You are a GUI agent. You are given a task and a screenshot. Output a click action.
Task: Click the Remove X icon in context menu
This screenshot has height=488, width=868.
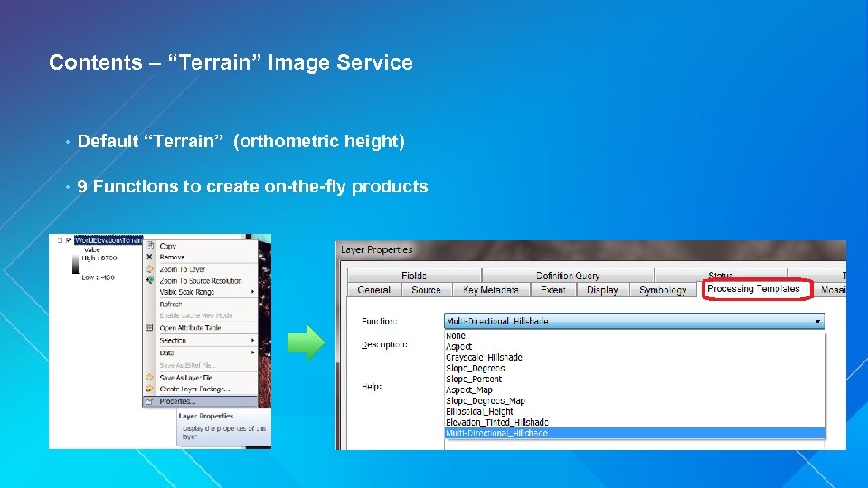pos(149,257)
